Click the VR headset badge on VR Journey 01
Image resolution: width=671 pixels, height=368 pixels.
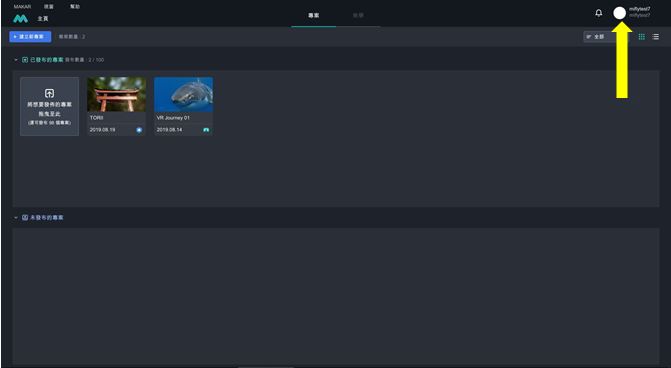point(206,130)
